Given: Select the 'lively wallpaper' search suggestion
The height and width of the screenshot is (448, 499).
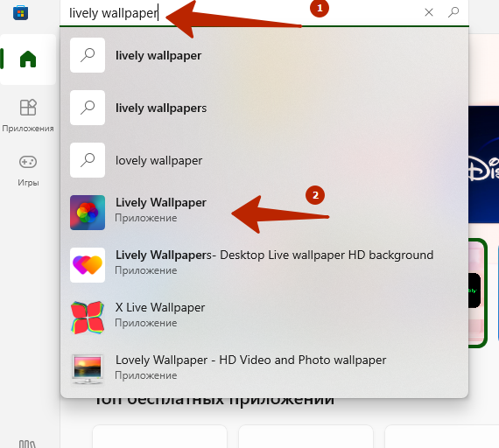Looking at the screenshot, I should pos(264,55).
